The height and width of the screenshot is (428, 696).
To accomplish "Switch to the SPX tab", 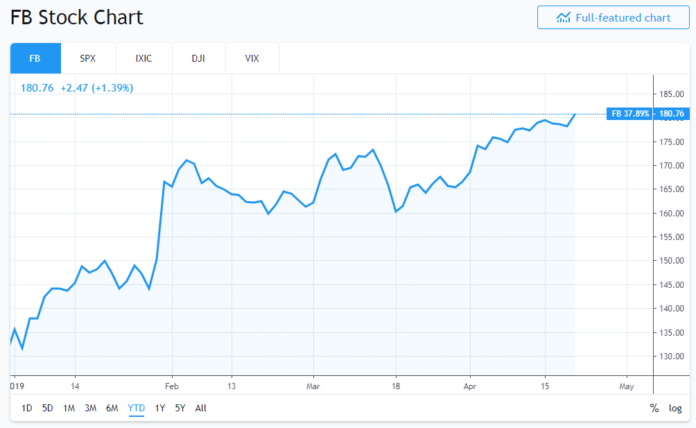I will (x=89, y=58).
